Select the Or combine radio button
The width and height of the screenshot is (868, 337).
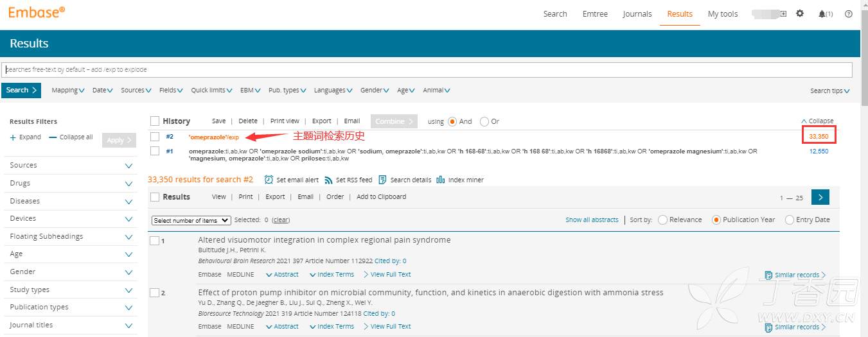(x=484, y=121)
